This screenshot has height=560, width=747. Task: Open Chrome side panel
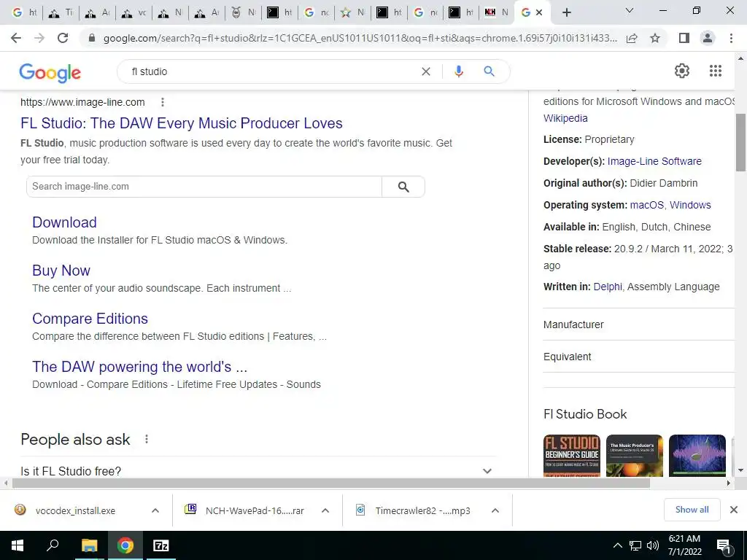684,38
